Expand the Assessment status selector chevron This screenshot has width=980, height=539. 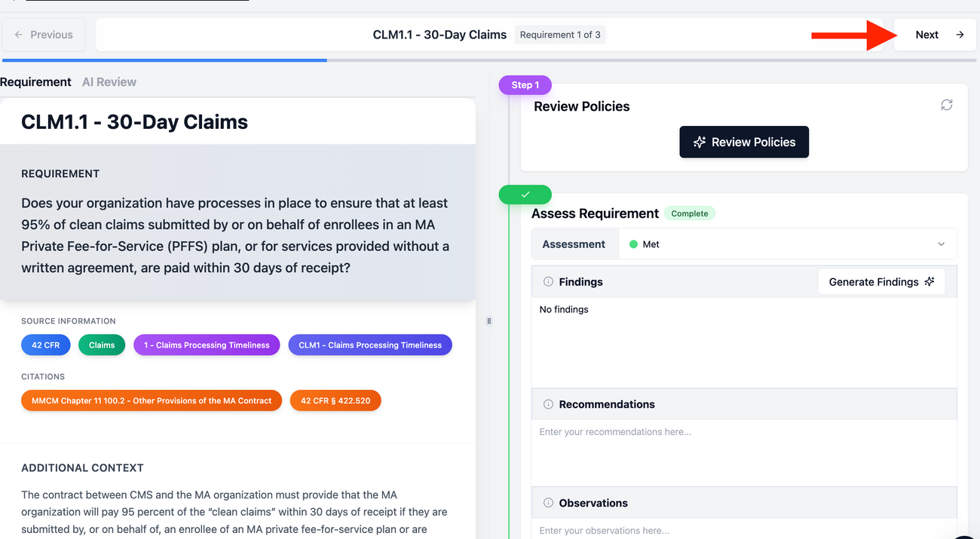click(941, 243)
